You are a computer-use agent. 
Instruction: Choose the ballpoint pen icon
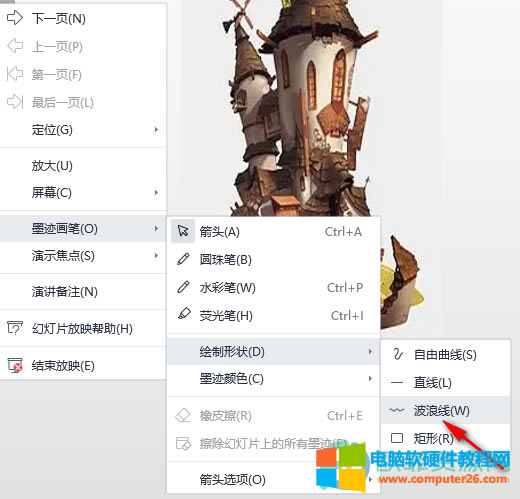pos(183,259)
